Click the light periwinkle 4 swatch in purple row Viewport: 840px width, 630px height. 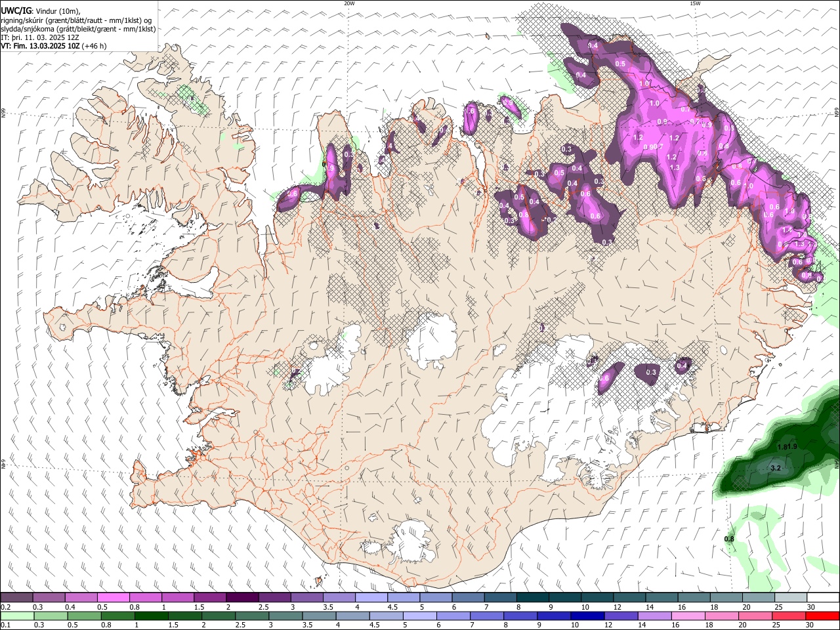coord(372,597)
